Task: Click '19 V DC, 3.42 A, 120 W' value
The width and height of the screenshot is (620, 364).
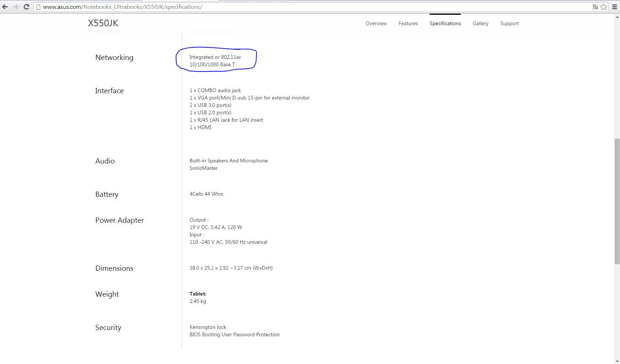Action: [x=216, y=227]
